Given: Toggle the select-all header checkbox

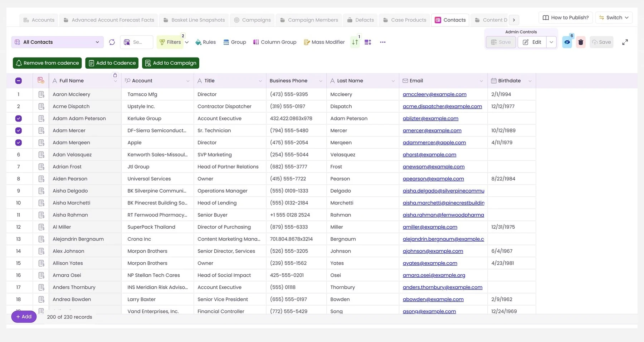Looking at the screenshot, I should 19,81.
